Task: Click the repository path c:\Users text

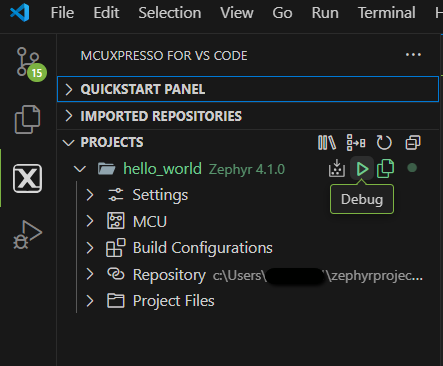Action: [318, 276]
